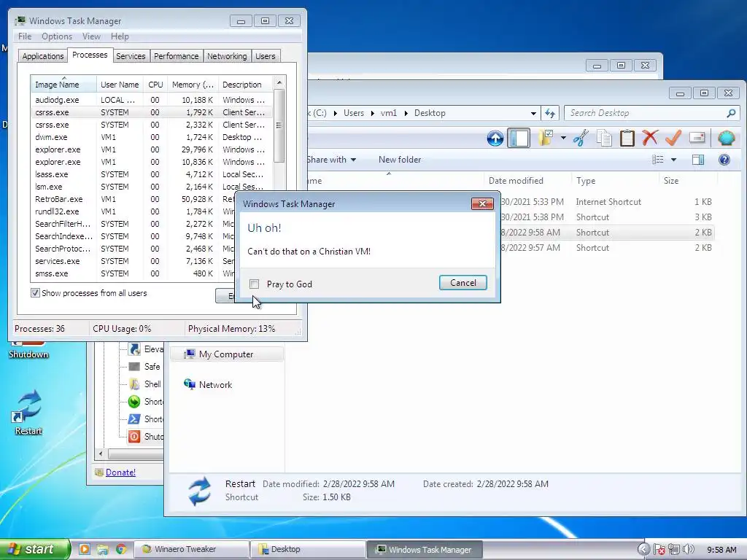Image resolution: width=747 pixels, height=560 pixels.
Task: Click the teal shell globe icon
Action: (x=726, y=138)
